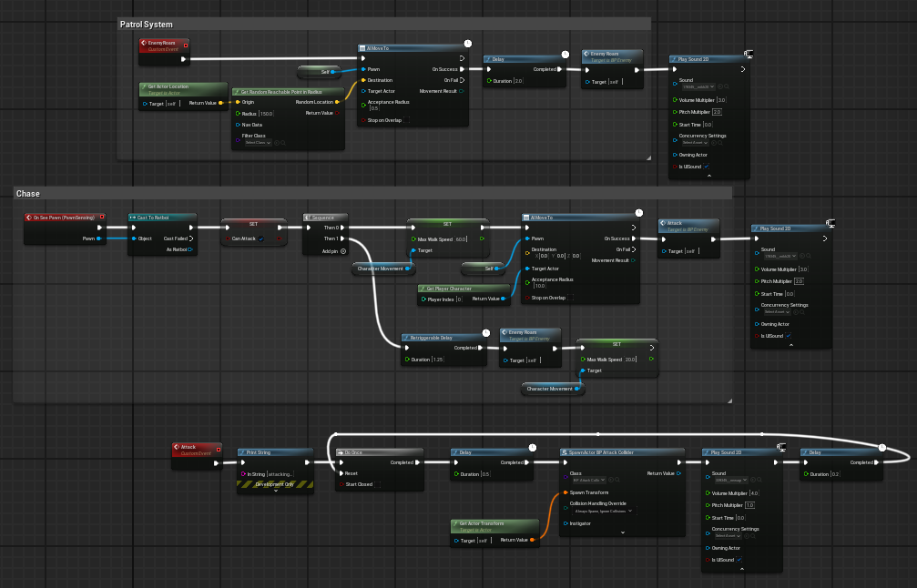
Task: Uncheck Is UISound on the topmost Play Sound 2D
Action: pos(707,167)
